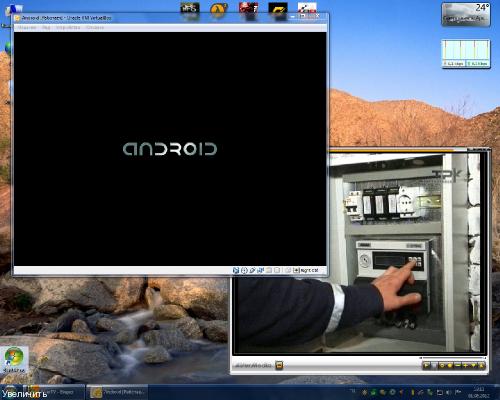
Task: Click the up arrow button in AVerMedia controls
Action: click(x=481, y=365)
